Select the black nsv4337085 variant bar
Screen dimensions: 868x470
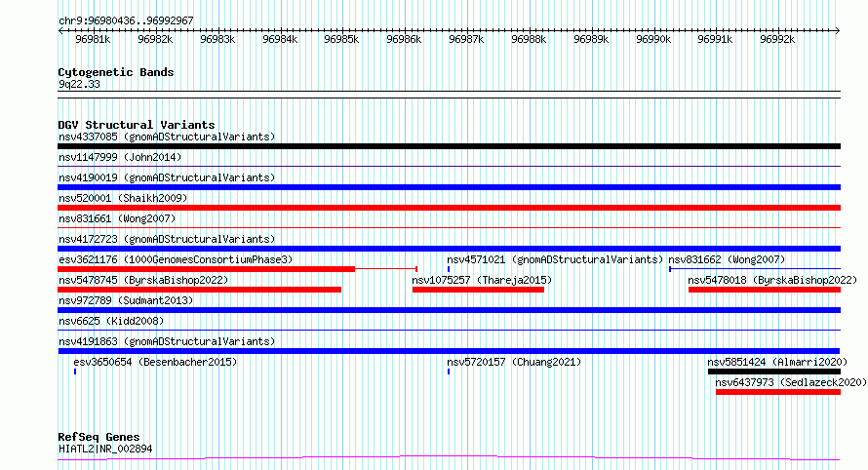pos(449,146)
